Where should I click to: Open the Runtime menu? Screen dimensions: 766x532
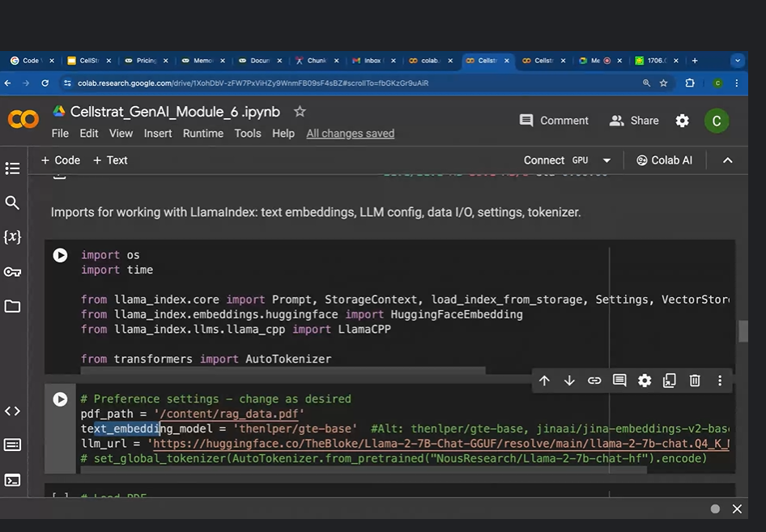point(203,134)
